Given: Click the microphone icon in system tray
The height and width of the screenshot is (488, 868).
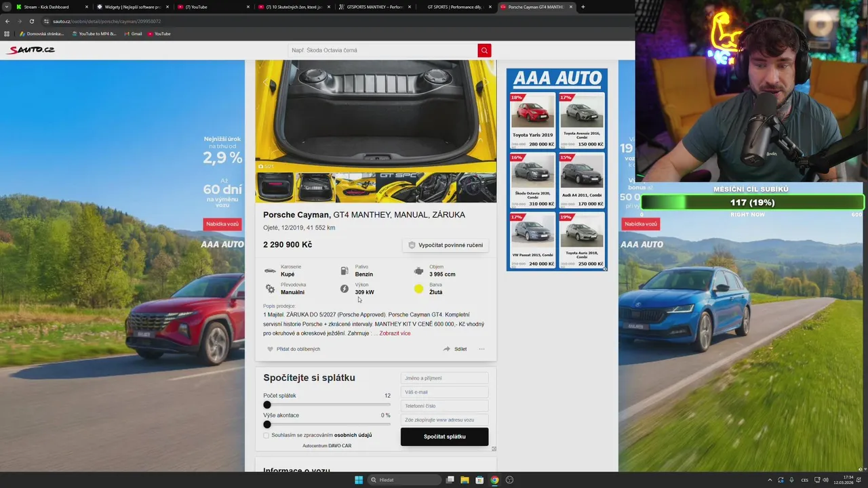Looking at the screenshot, I should pos(792,480).
